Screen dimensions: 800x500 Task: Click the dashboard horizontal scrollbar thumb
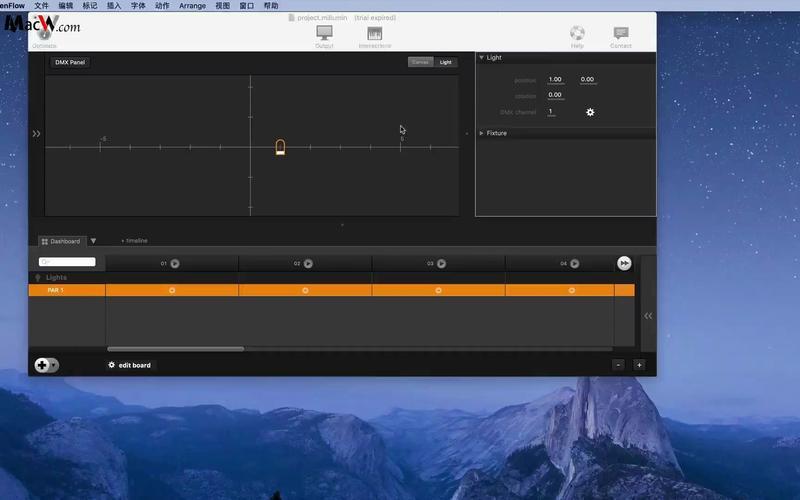176,349
